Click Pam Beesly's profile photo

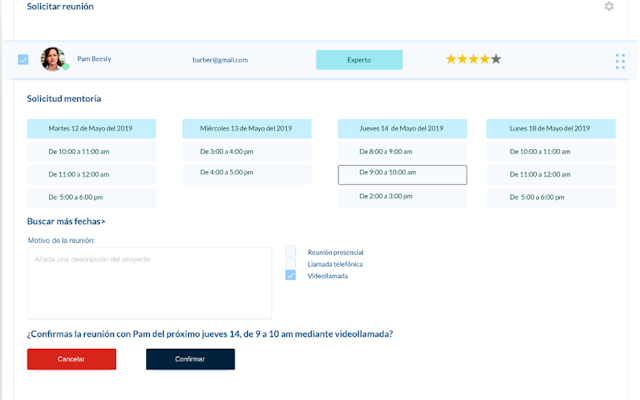click(x=53, y=59)
